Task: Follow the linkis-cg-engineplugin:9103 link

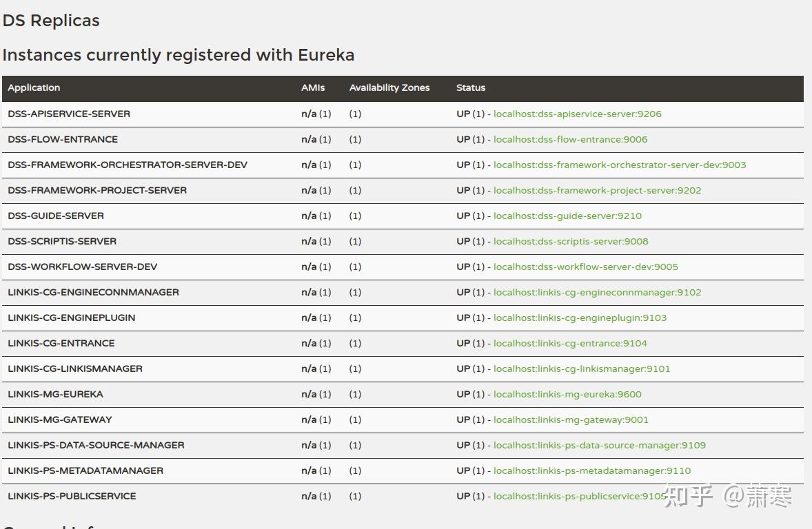Action: pos(580,318)
